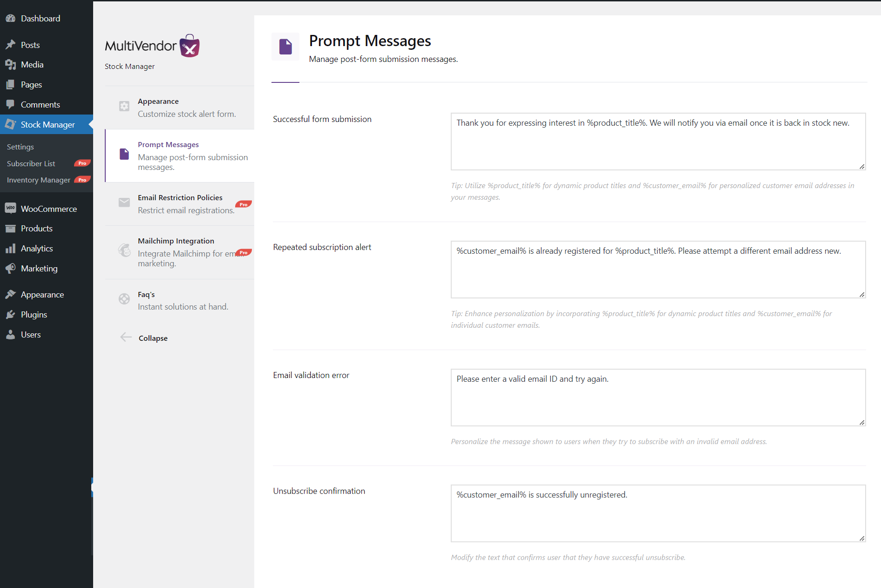Click the WordPress Appearance paintbrush icon
This screenshot has width=881, height=588.
[10, 294]
